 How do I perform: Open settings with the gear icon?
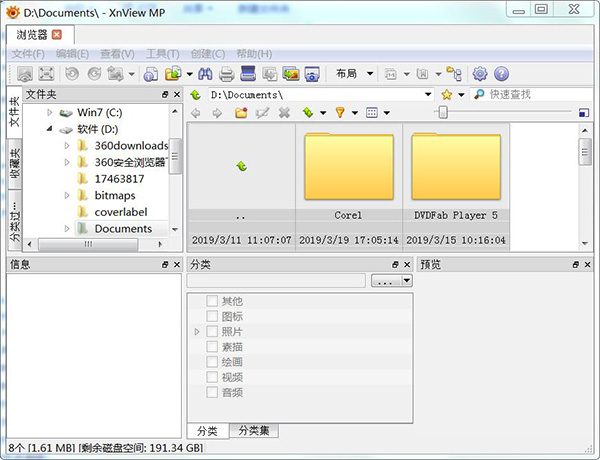480,73
